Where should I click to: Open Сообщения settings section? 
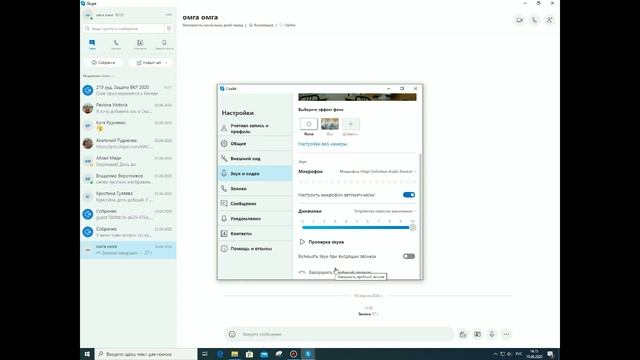click(255, 203)
